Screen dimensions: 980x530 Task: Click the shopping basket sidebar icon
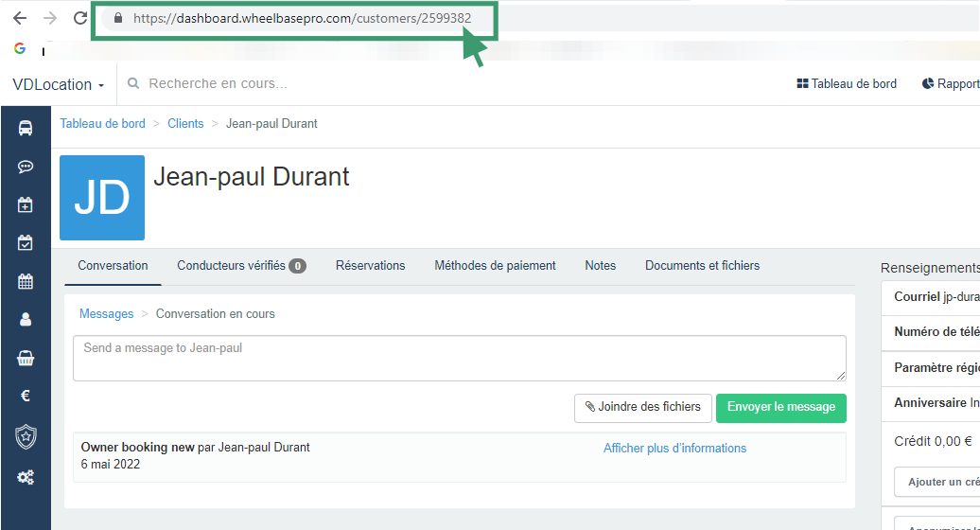26,358
